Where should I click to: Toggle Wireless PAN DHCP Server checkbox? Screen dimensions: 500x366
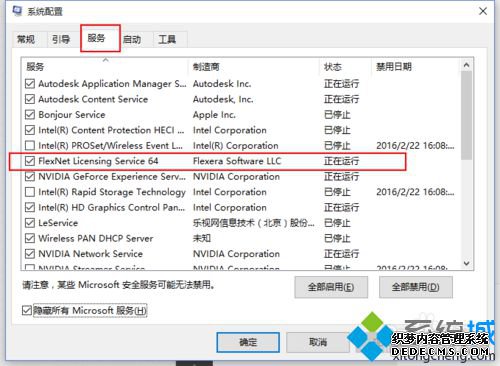click(x=30, y=238)
